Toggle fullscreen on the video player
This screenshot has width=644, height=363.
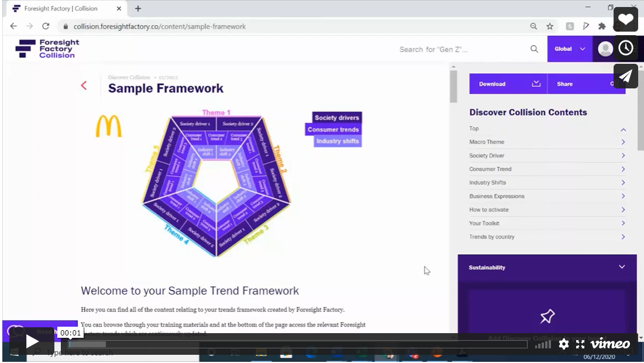(x=580, y=344)
